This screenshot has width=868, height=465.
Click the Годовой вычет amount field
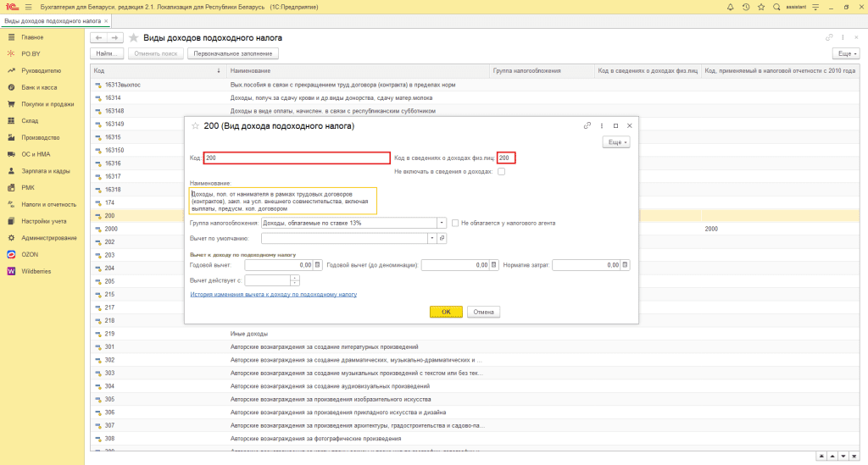(x=279, y=265)
